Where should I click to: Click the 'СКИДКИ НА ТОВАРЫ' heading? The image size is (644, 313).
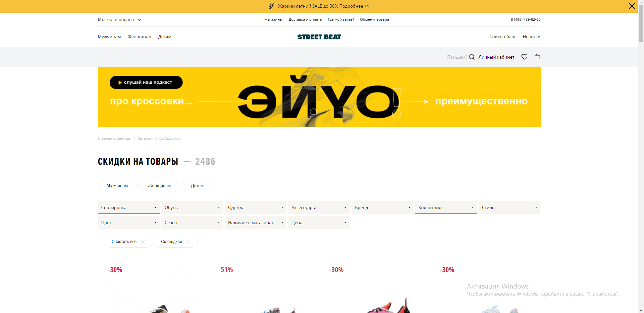pos(138,162)
